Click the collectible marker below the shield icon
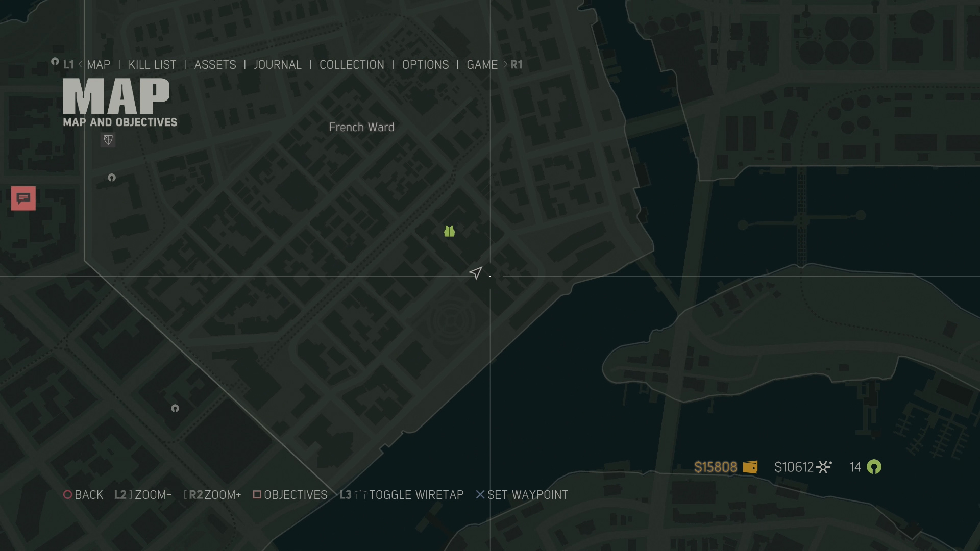Screen dimensions: 980x551 [x=112, y=178]
